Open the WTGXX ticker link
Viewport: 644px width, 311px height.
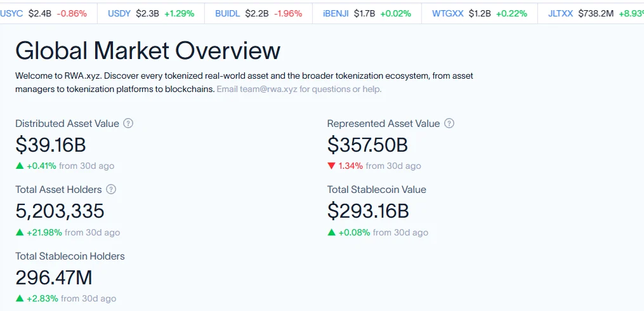448,13
